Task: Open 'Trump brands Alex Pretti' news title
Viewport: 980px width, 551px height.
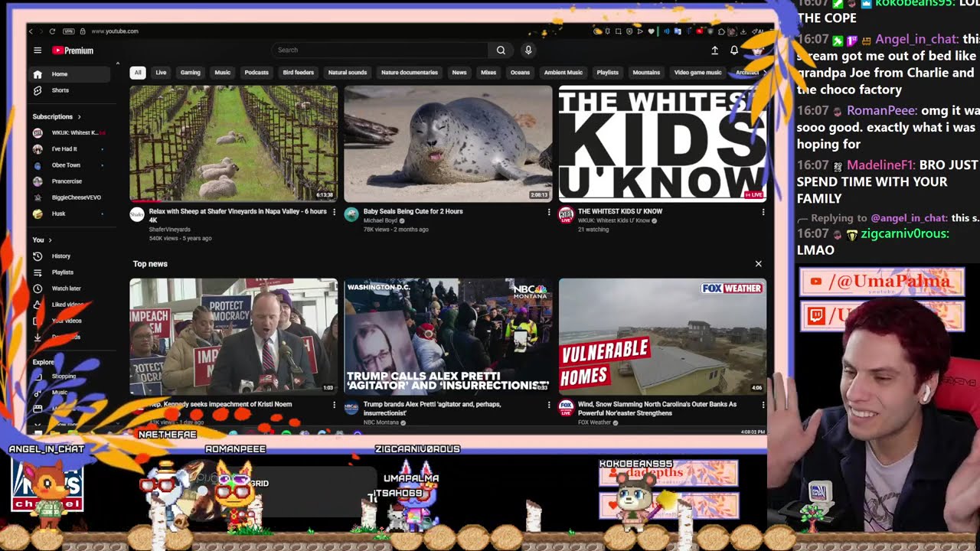Action: pyautogui.click(x=433, y=408)
